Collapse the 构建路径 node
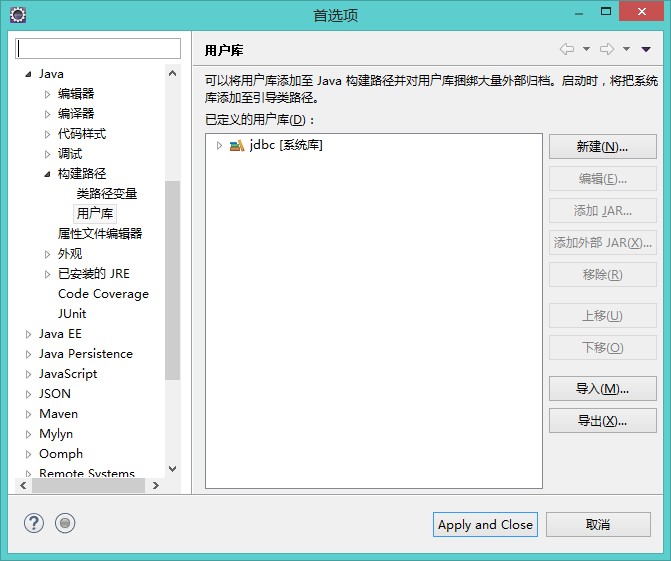This screenshot has width=671, height=561. 48,174
